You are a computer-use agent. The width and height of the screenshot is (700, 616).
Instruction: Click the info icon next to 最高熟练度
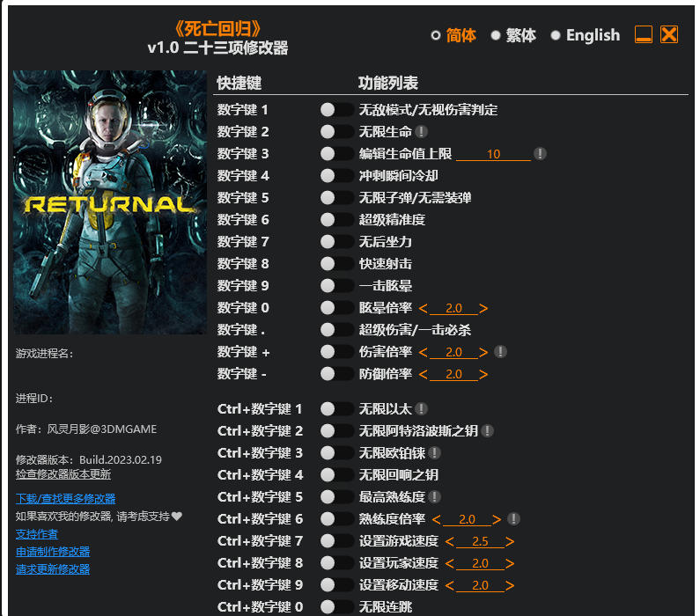coord(434,497)
